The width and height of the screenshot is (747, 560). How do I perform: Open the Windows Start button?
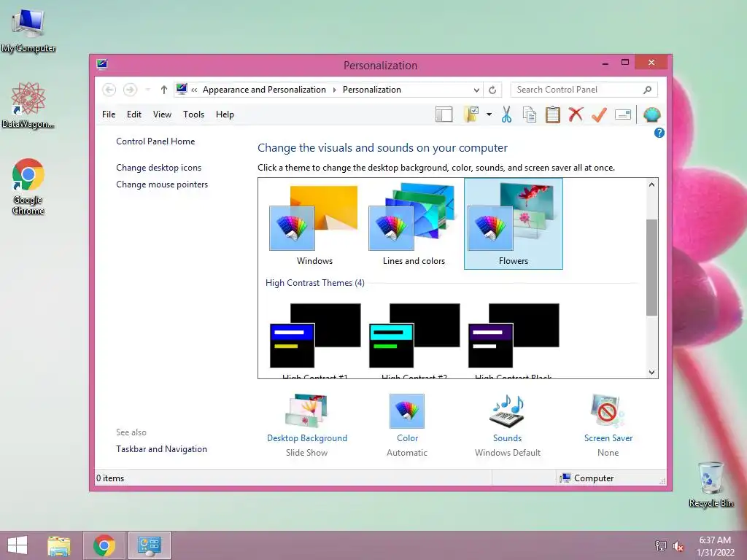point(18,545)
